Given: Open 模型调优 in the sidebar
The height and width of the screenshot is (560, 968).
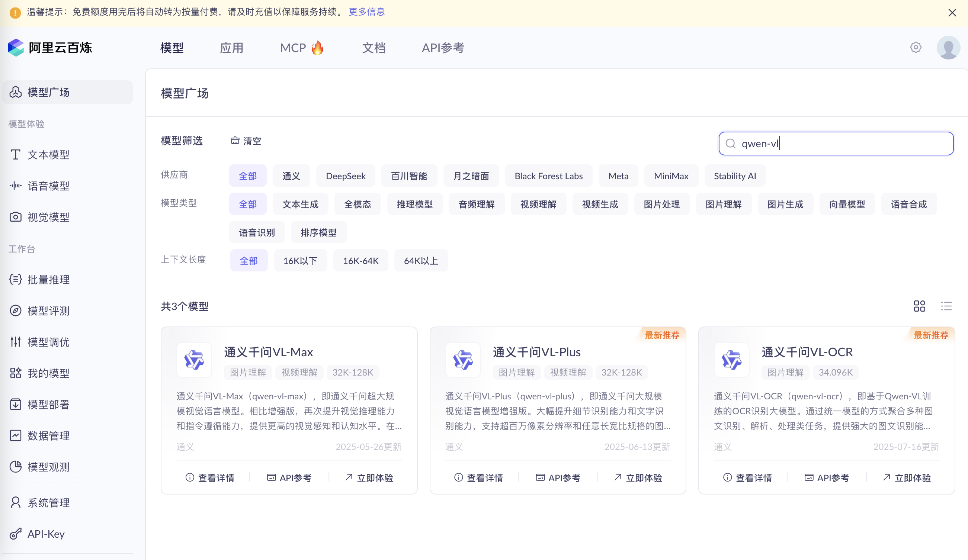Looking at the screenshot, I should (48, 342).
